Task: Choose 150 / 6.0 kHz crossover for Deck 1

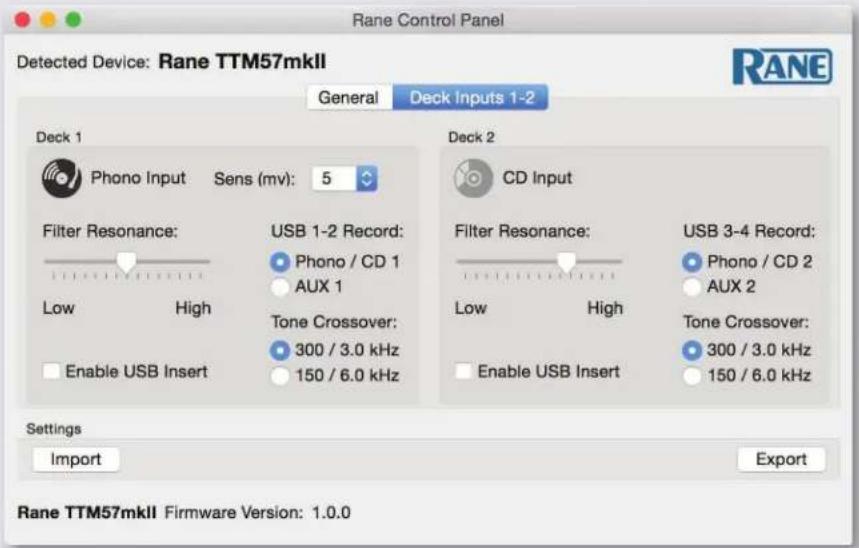Action: tap(280, 375)
